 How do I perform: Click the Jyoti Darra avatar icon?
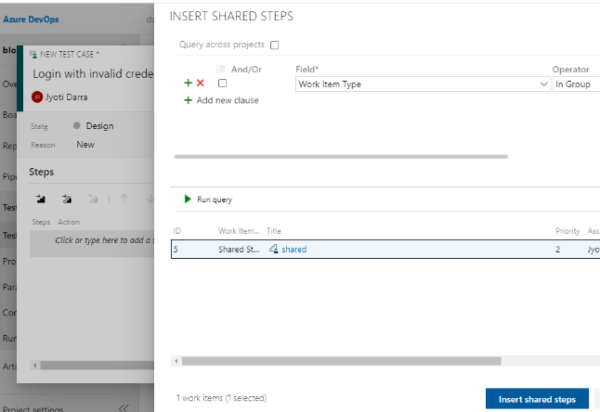[38, 97]
